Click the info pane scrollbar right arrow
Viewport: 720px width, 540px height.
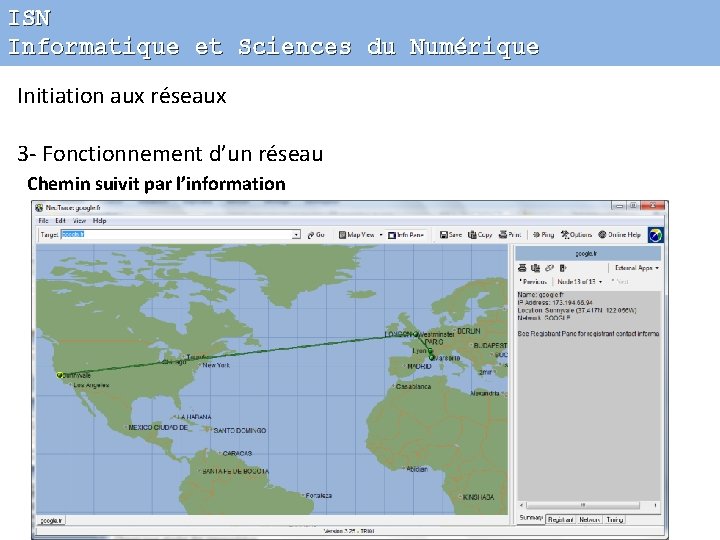pyautogui.click(x=655, y=505)
